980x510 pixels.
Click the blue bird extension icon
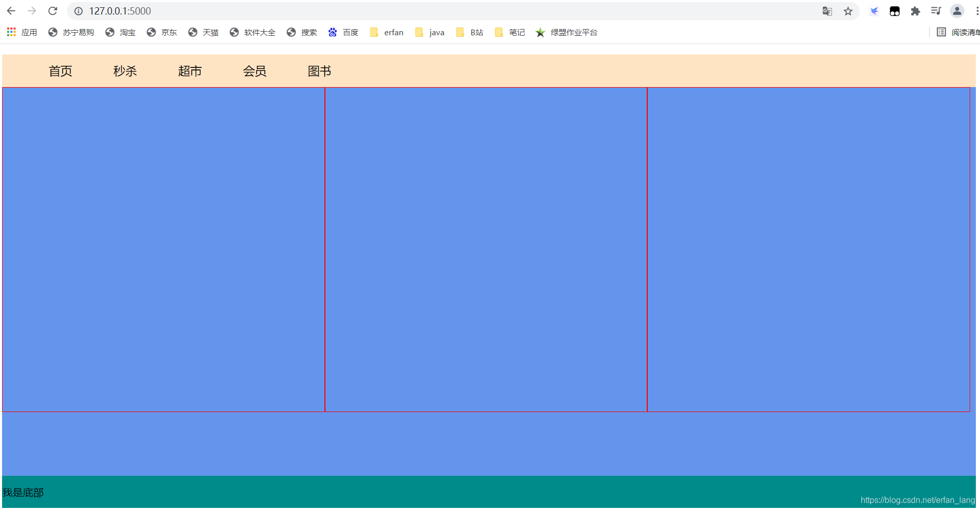pos(874,11)
